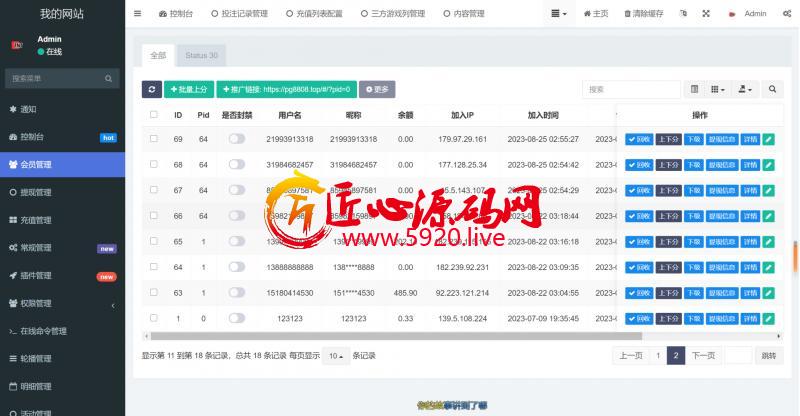Tick the checkbox for row ID 63

pos(154,292)
